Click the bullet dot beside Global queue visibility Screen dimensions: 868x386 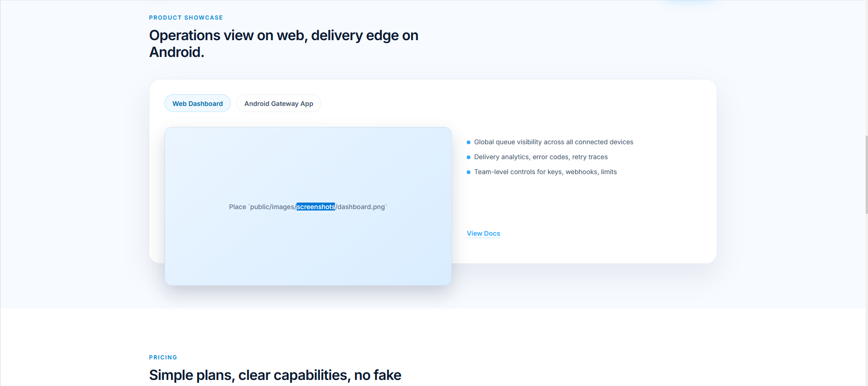(469, 142)
